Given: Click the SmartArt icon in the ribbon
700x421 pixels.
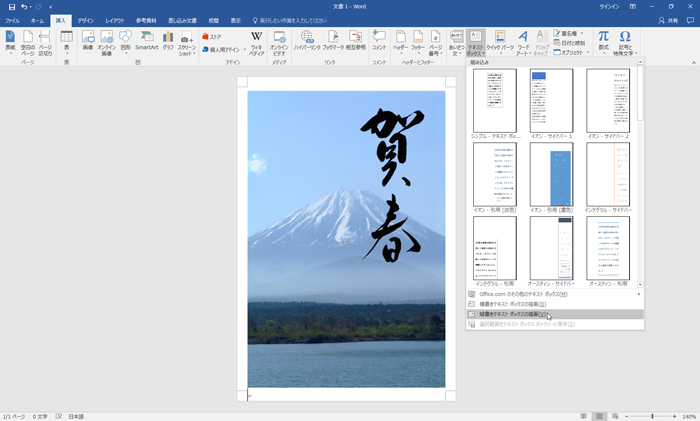Looking at the screenshot, I should (147, 41).
